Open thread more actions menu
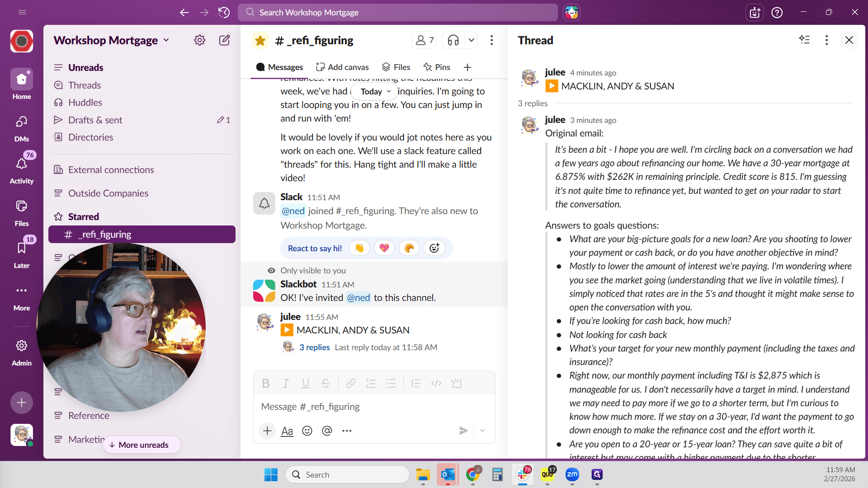The height and width of the screenshot is (488, 868). 826,40
